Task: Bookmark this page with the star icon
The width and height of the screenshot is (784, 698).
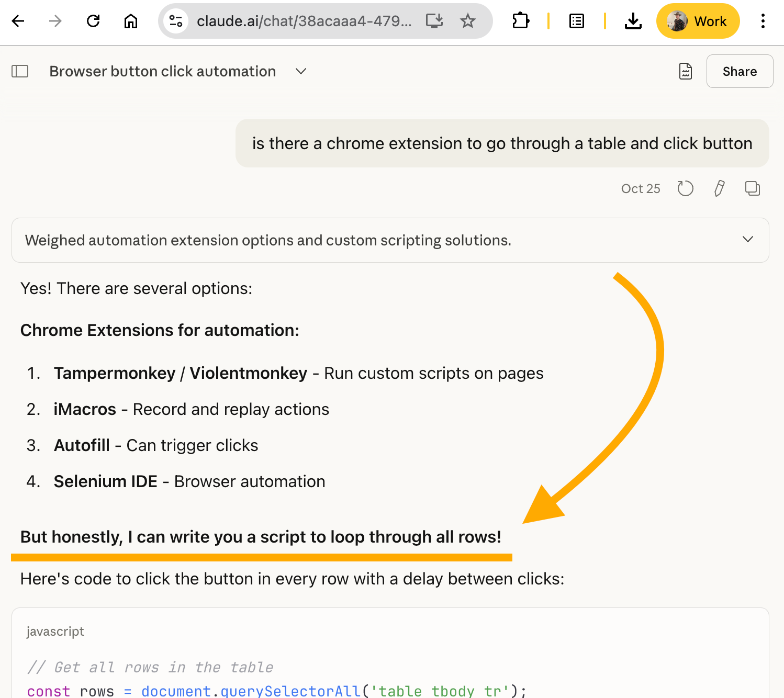Action: coord(467,21)
